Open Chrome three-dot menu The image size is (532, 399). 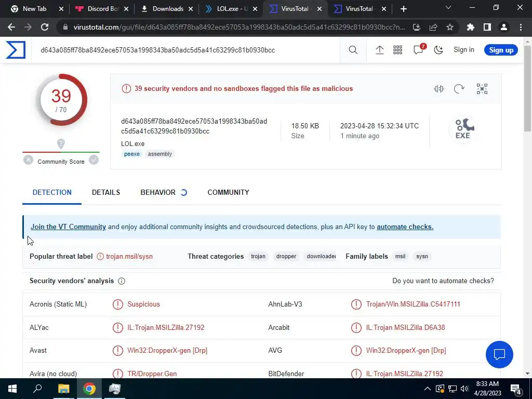click(x=521, y=27)
